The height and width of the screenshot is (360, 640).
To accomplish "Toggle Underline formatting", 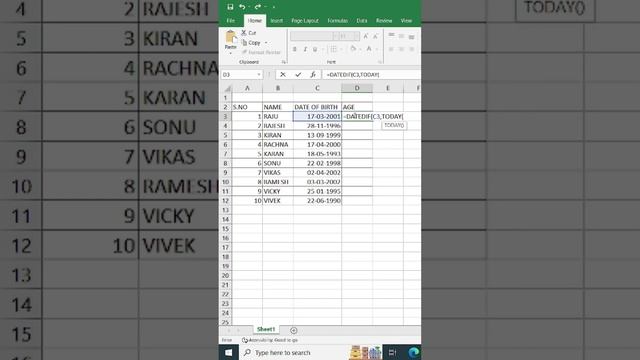I will click(315, 49).
